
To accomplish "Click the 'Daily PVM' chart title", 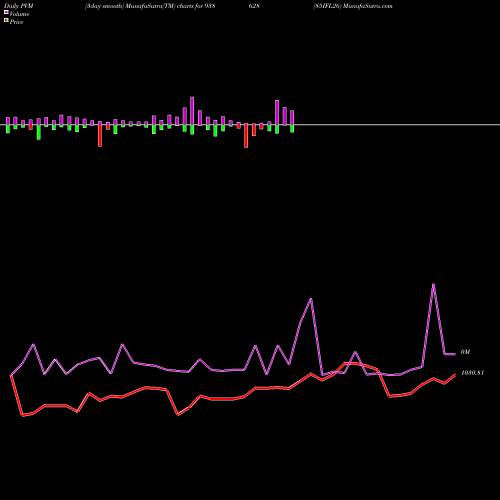I will [x=19, y=6].
